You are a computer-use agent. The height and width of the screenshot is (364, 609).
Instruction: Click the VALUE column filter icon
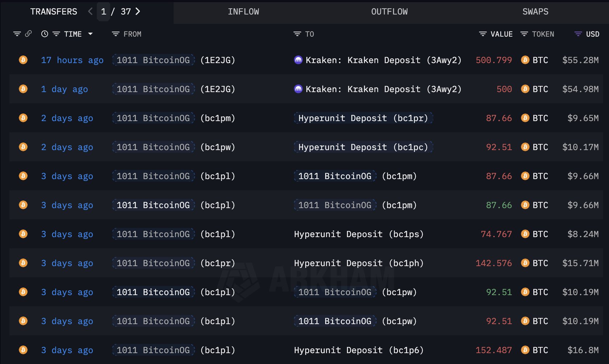483,34
